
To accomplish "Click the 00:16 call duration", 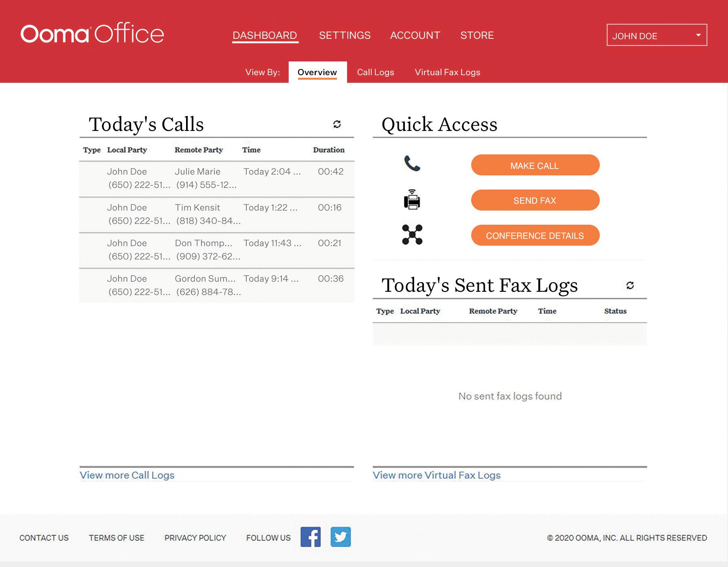I will 330,208.
